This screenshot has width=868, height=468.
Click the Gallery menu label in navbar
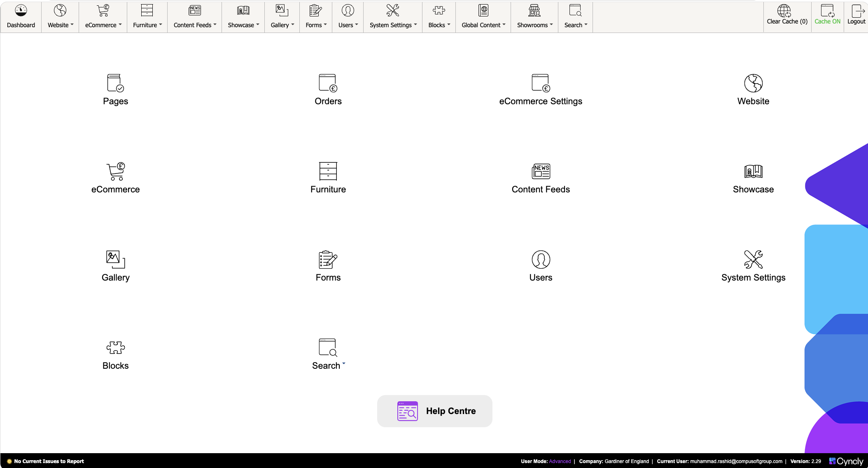click(280, 25)
